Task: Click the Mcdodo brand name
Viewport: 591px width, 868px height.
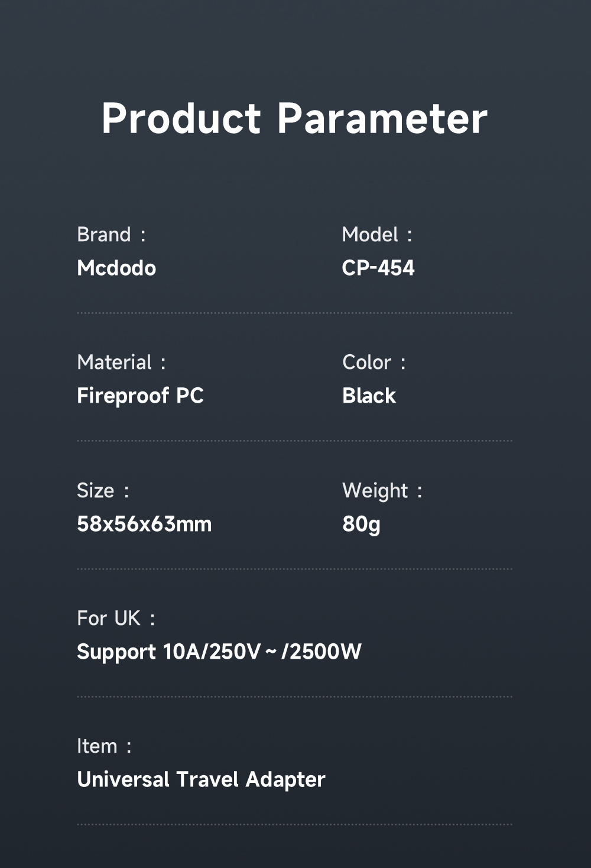Action: coord(116,268)
